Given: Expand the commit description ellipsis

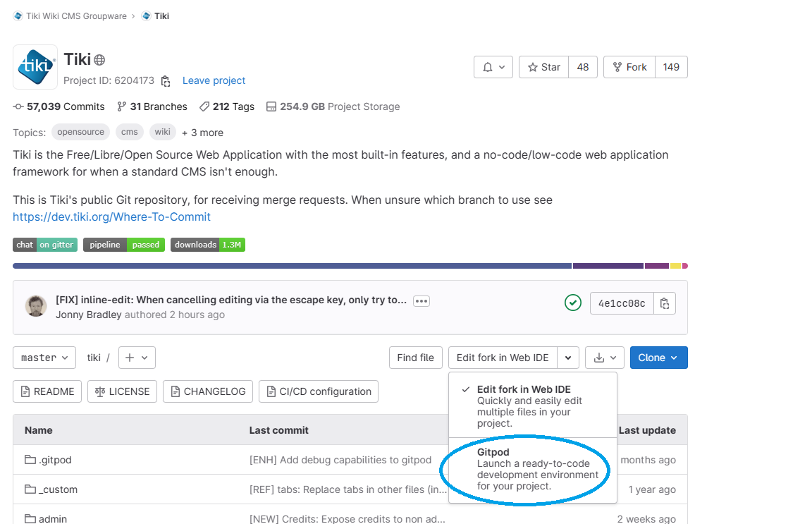Looking at the screenshot, I should 422,301.
